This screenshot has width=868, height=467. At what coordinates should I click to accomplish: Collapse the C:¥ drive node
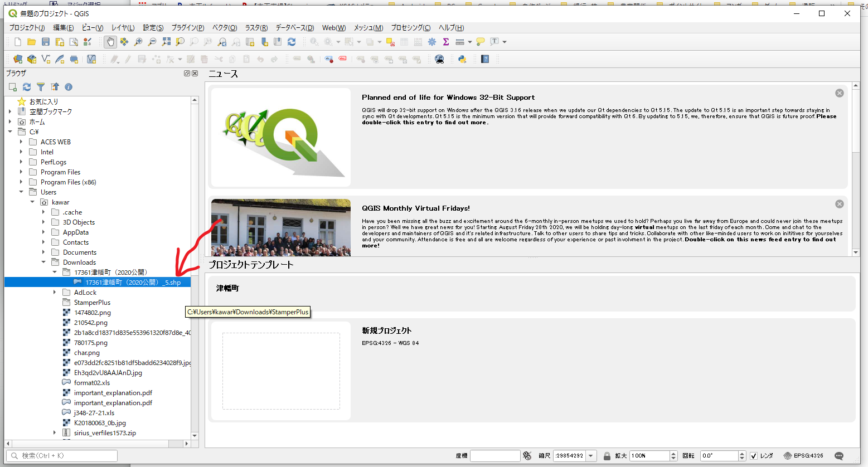coord(10,132)
